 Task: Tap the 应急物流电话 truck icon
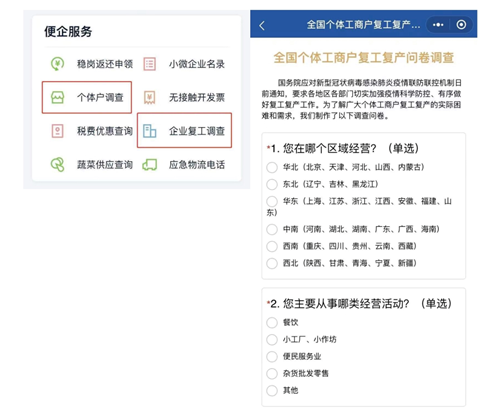149,165
